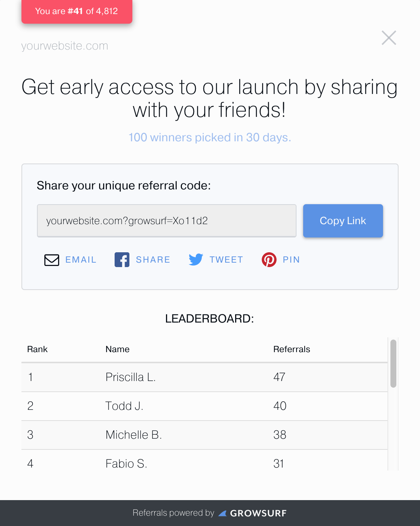This screenshot has width=420, height=526.
Task: Click the Twitter bird icon
Action: click(196, 260)
